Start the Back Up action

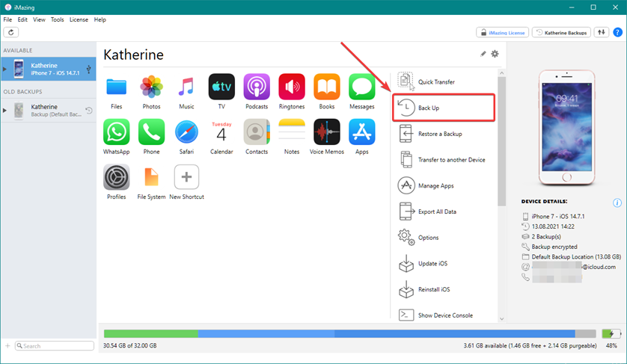444,108
